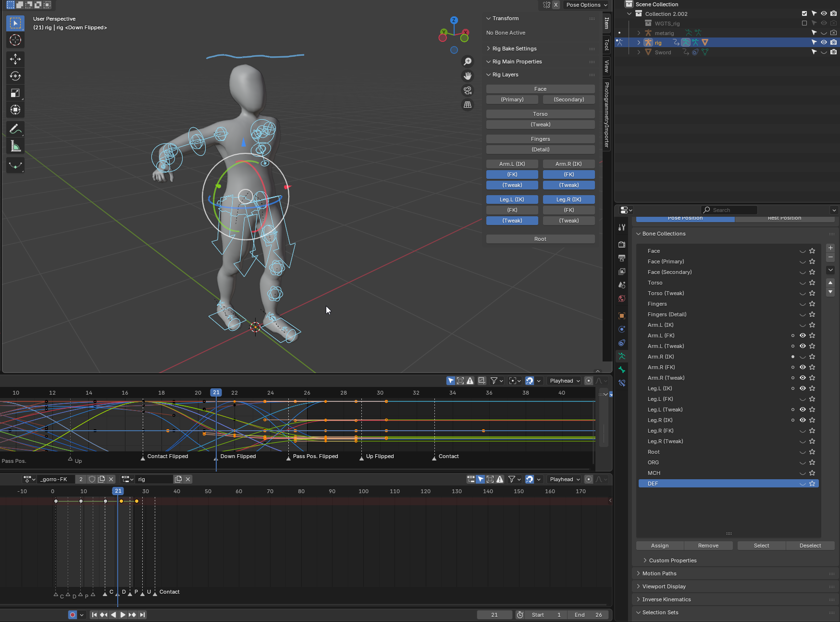Viewport: 840px width, 622px height.
Task: Enable the Torso rig layer button
Action: (x=540, y=114)
